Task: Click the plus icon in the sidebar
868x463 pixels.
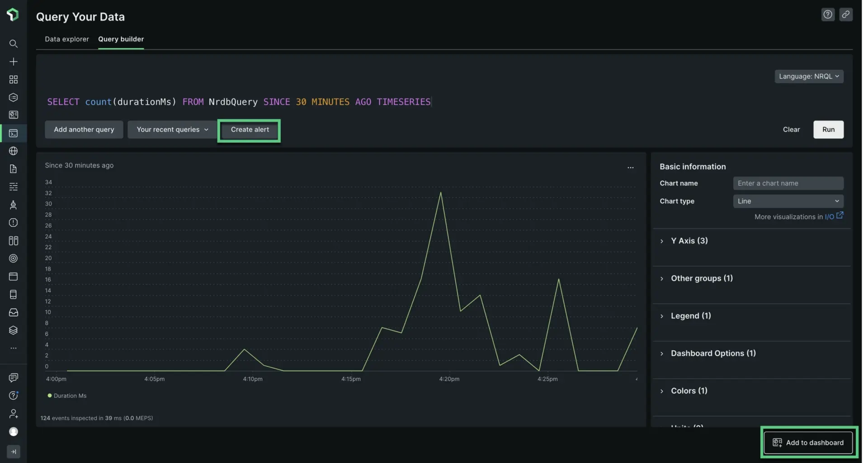Action: point(14,61)
